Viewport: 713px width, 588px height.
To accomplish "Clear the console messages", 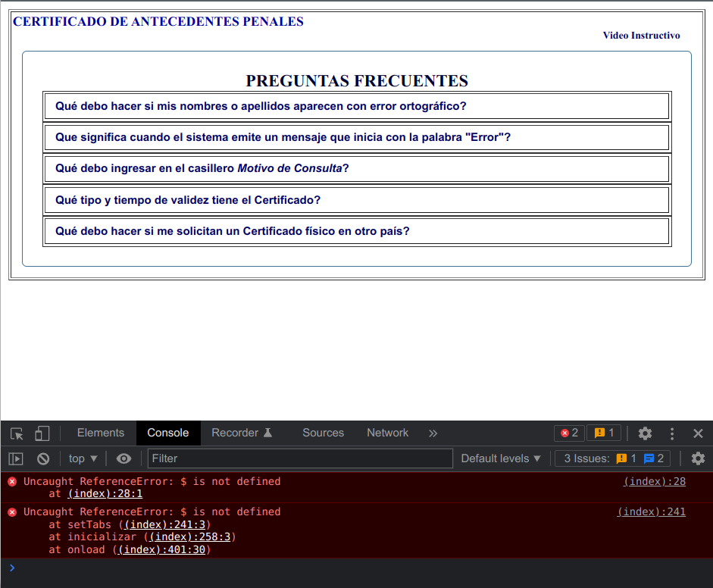I will [x=42, y=458].
